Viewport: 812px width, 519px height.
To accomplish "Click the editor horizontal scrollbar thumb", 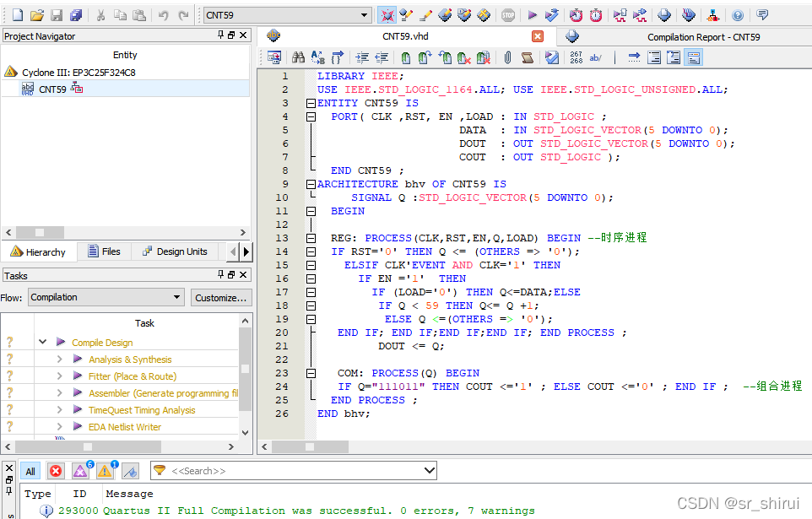I will [310, 446].
